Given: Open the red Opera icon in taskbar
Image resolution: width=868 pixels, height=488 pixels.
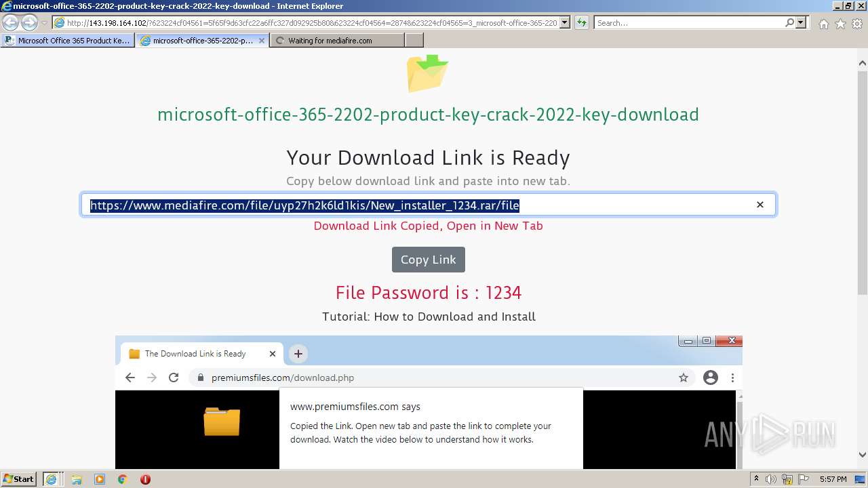Looking at the screenshot, I should [145, 479].
